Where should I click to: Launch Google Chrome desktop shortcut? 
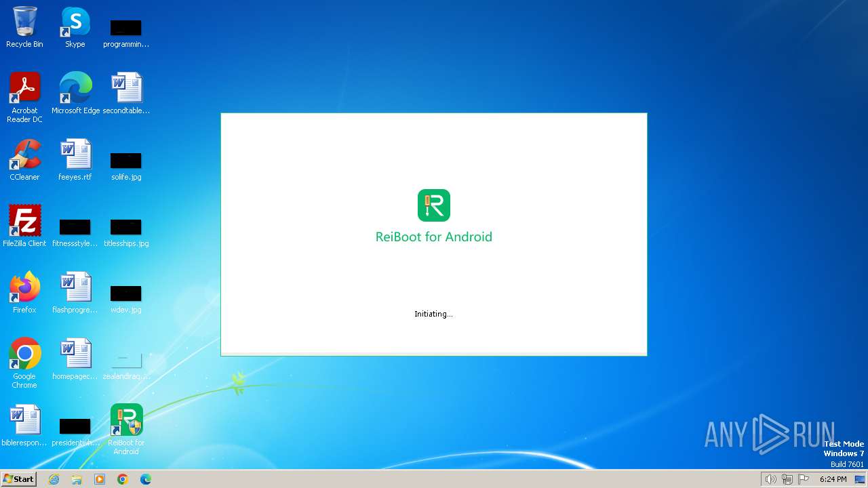click(24, 363)
